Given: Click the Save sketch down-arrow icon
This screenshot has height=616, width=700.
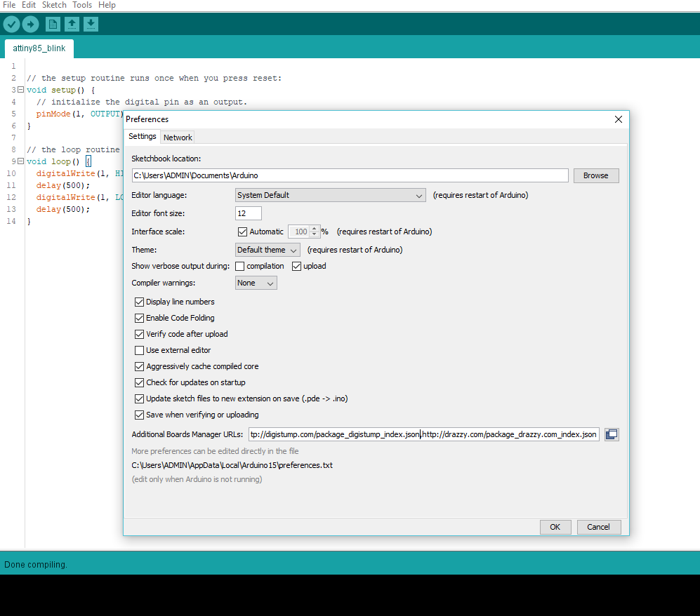Looking at the screenshot, I should 91,24.
